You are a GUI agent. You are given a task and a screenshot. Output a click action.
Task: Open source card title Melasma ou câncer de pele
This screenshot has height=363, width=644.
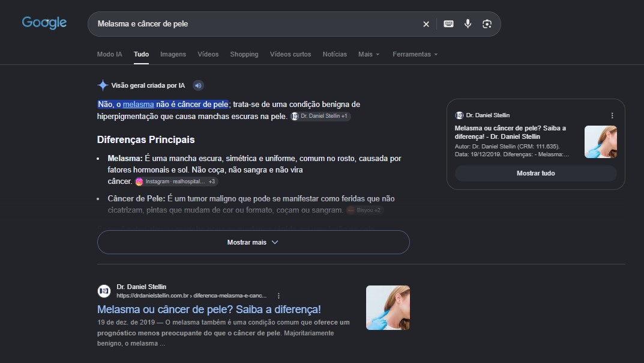click(x=510, y=132)
